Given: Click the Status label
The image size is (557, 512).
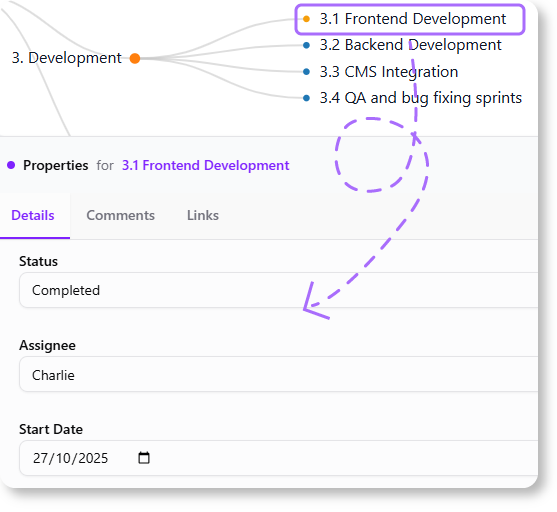Looking at the screenshot, I should pos(38,262).
